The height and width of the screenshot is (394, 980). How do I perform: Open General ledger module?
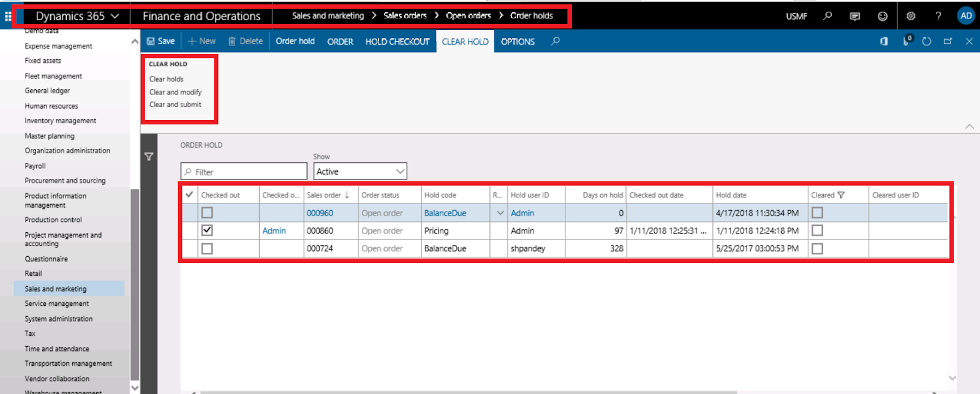pos(47,91)
